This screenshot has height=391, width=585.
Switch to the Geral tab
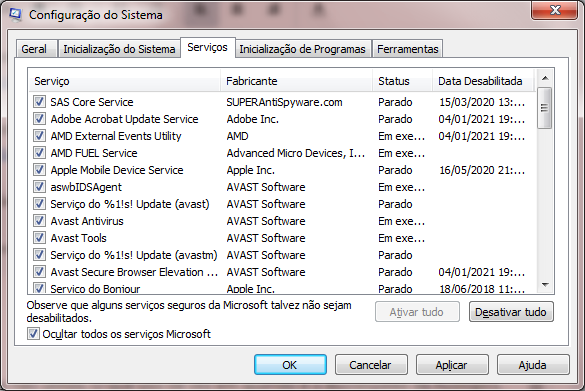[36, 49]
